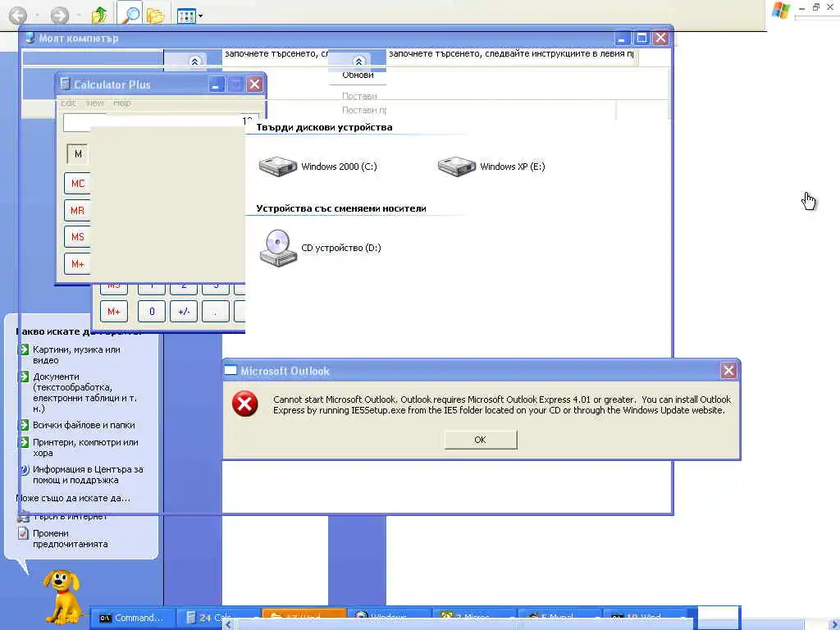
Task: Click OK in the Microsoft Outlook dialog
Action: (481, 440)
